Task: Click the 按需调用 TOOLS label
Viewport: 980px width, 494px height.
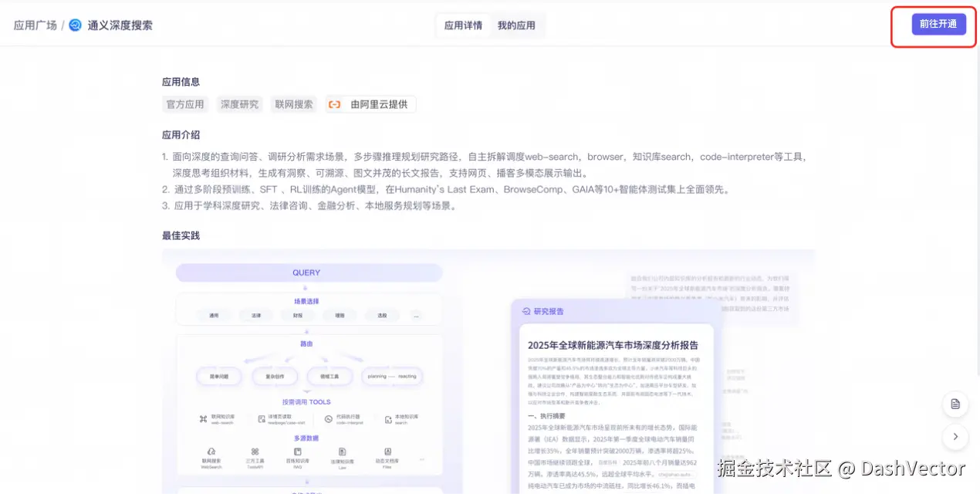Action: [306, 402]
